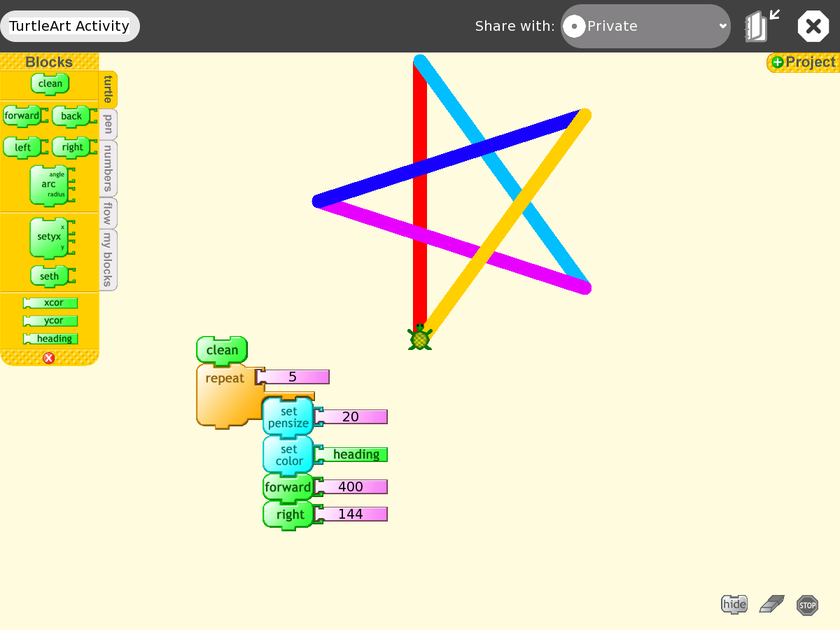Open the Keep journal notebook icon
Screen dimensions: 840x630
tap(757, 27)
